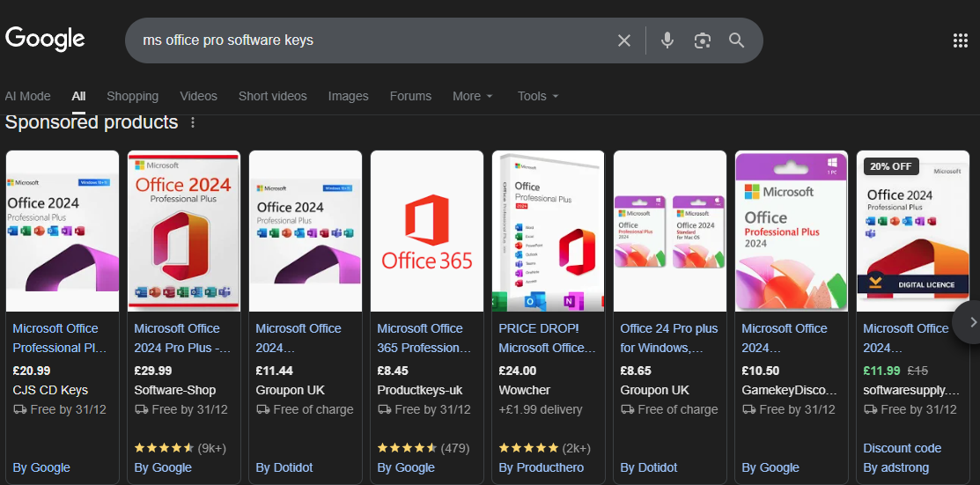Open CJS CD Keys £20.99 listing
980x485 pixels.
59,337
